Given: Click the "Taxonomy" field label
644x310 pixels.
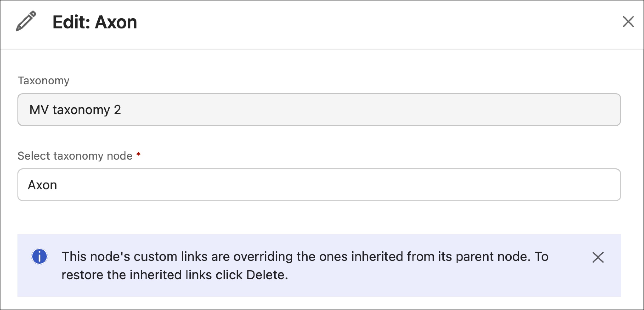Looking at the screenshot, I should (x=43, y=81).
